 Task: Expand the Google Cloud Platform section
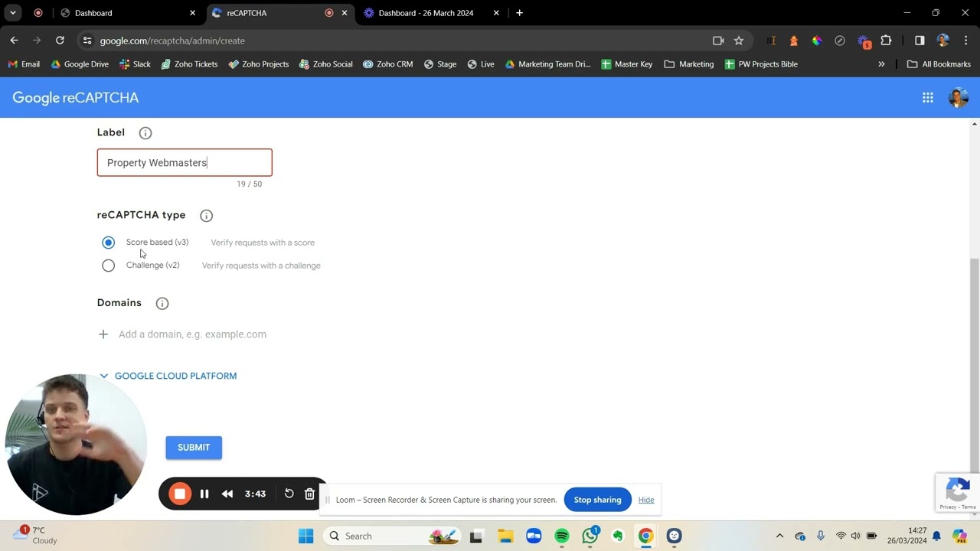coord(168,376)
